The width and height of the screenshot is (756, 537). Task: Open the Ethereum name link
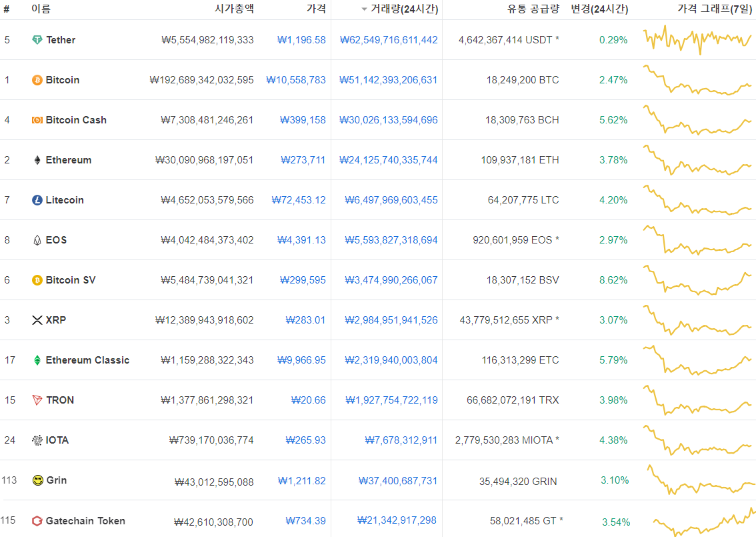pos(69,160)
